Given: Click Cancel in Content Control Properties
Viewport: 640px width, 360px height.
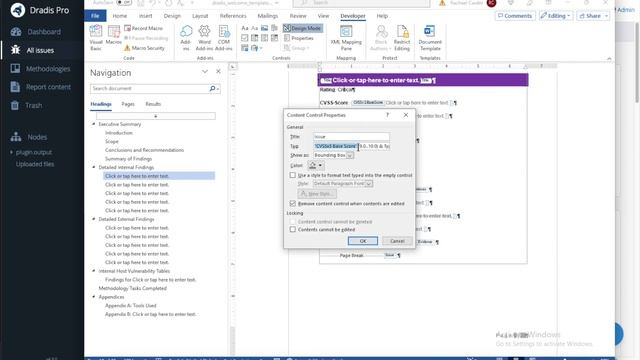Looking at the screenshot, I should click(397, 241).
